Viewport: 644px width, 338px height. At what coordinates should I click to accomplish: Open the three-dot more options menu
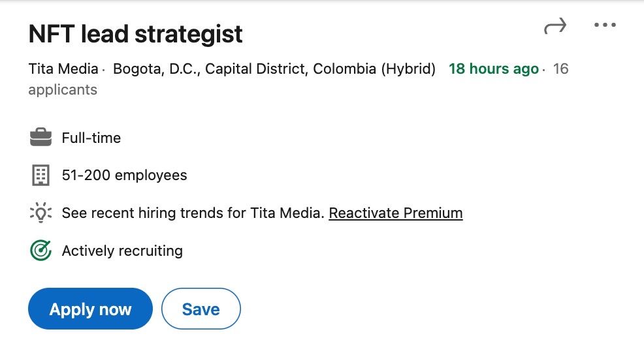coord(605,25)
